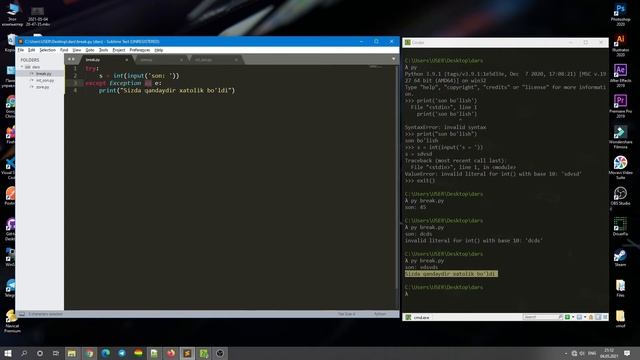Close the break.py editor tab
The height and width of the screenshot is (360, 640).
pyautogui.click(x=127, y=60)
